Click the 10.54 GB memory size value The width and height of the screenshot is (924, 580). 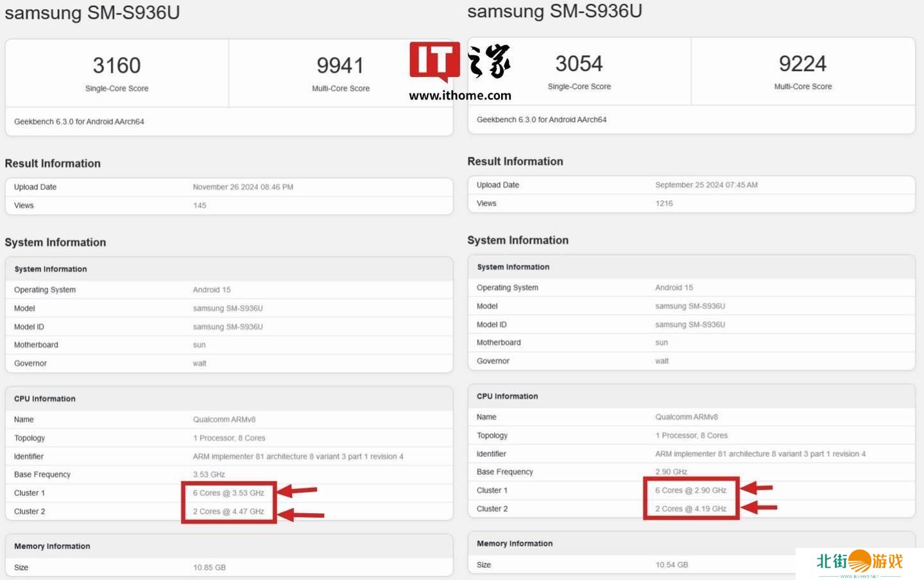click(671, 565)
